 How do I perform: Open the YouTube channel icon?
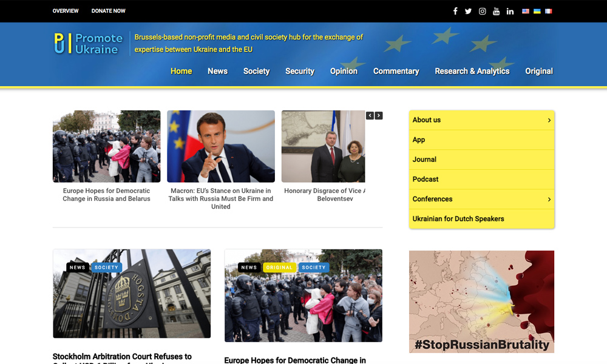[x=496, y=11]
